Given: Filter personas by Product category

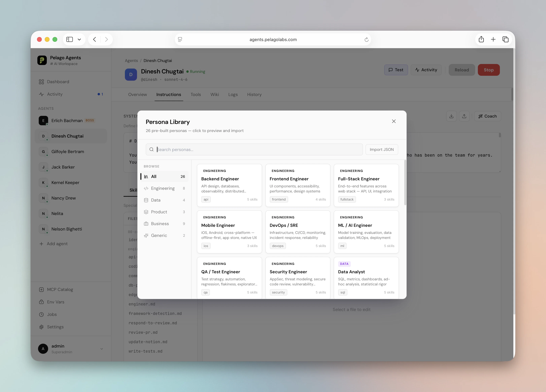Looking at the screenshot, I should [164, 212].
